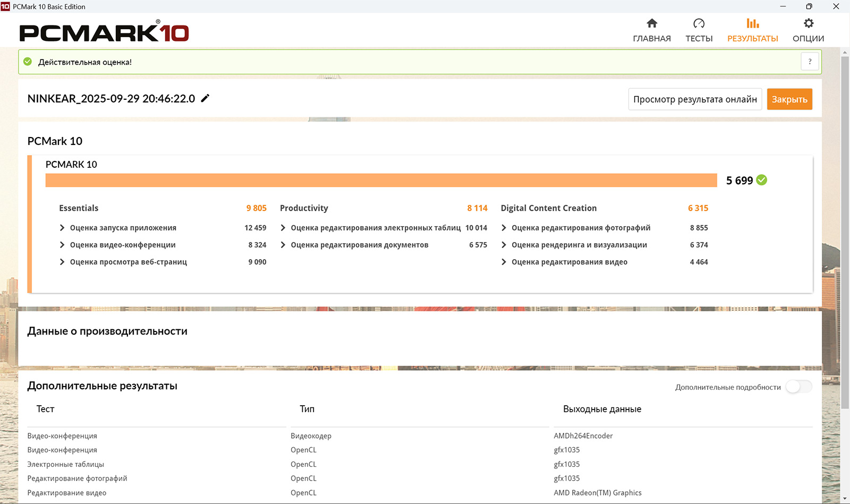Expand Оценка редактирования электронных таблиц row
This screenshot has width=850, height=504.
point(283,228)
